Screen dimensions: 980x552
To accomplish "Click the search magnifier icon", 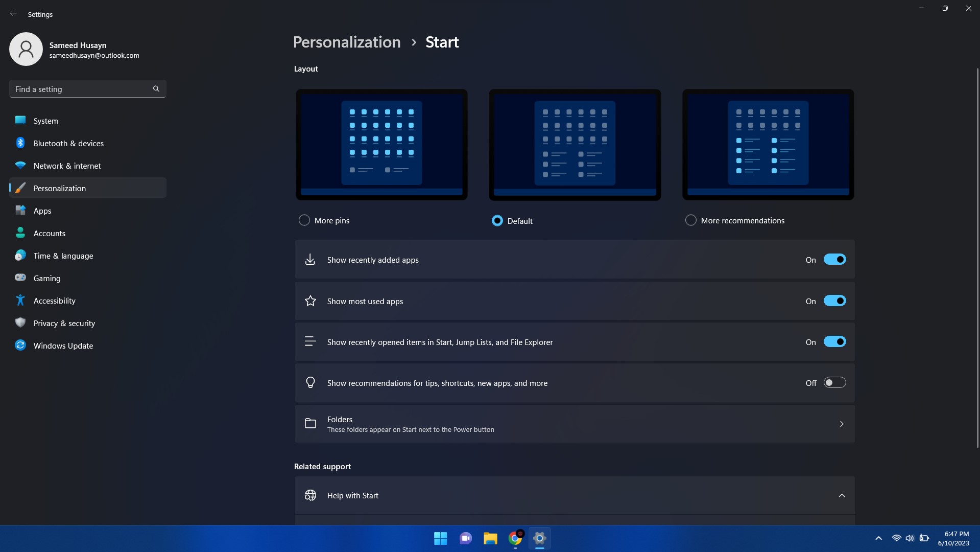I will coord(156,89).
